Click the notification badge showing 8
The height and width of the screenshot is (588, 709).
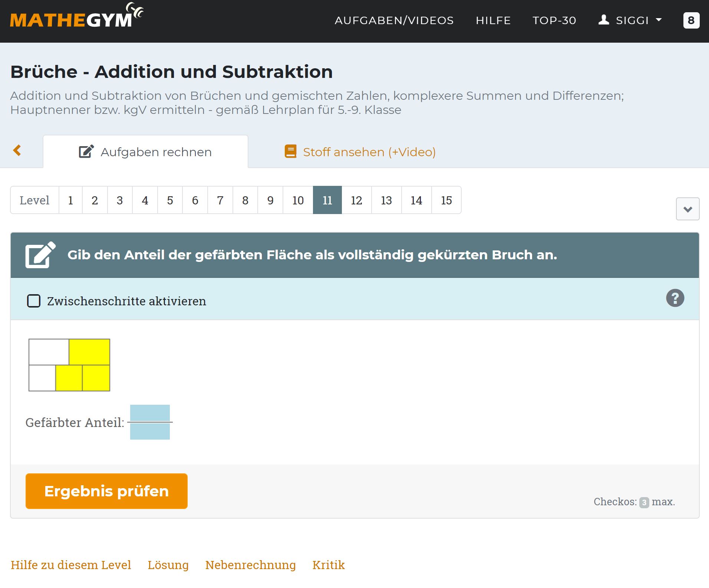click(691, 20)
